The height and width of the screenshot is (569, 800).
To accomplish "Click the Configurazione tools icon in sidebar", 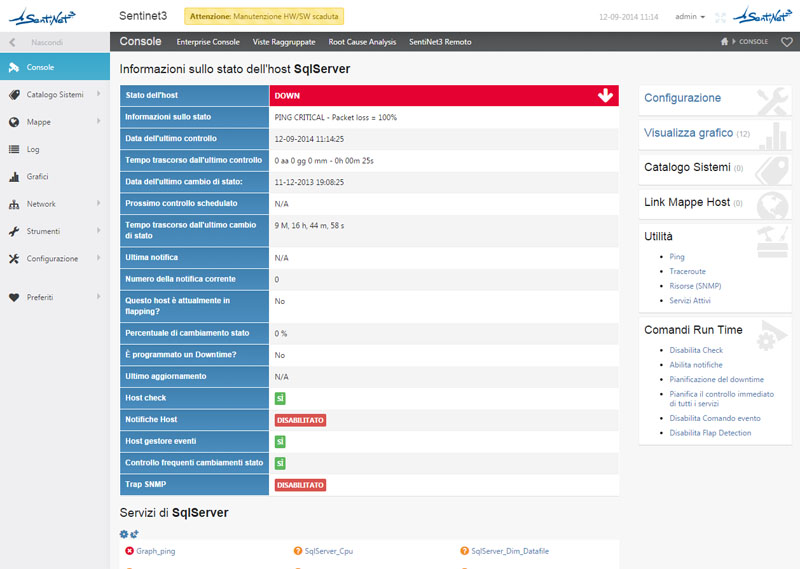I will coord(14,259).
